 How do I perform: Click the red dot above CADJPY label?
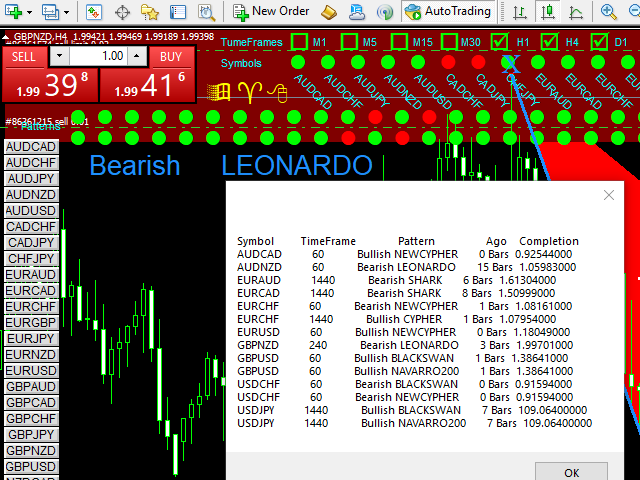pyautogui.click(x=478, y=62)
